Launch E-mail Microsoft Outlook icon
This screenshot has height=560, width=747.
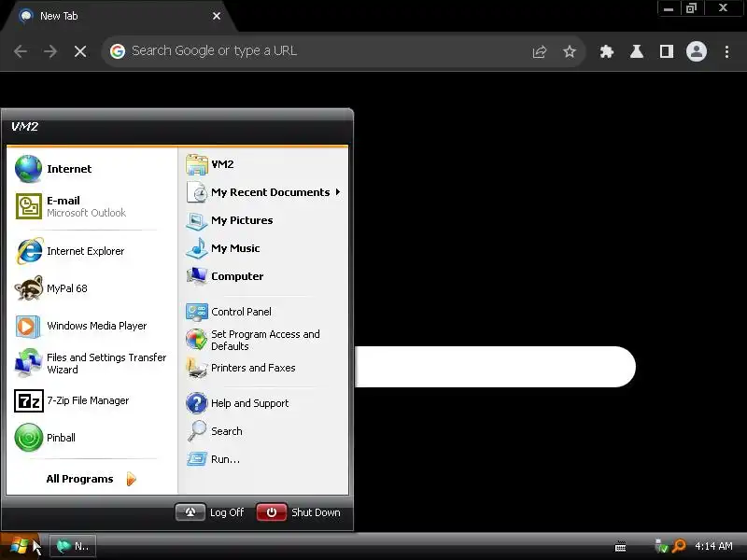pos(29,206)
